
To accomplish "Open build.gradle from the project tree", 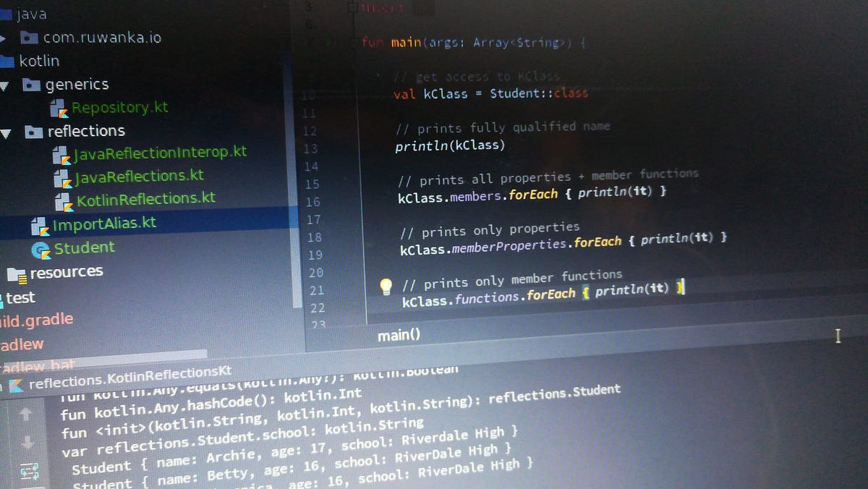I will (35, 318).
